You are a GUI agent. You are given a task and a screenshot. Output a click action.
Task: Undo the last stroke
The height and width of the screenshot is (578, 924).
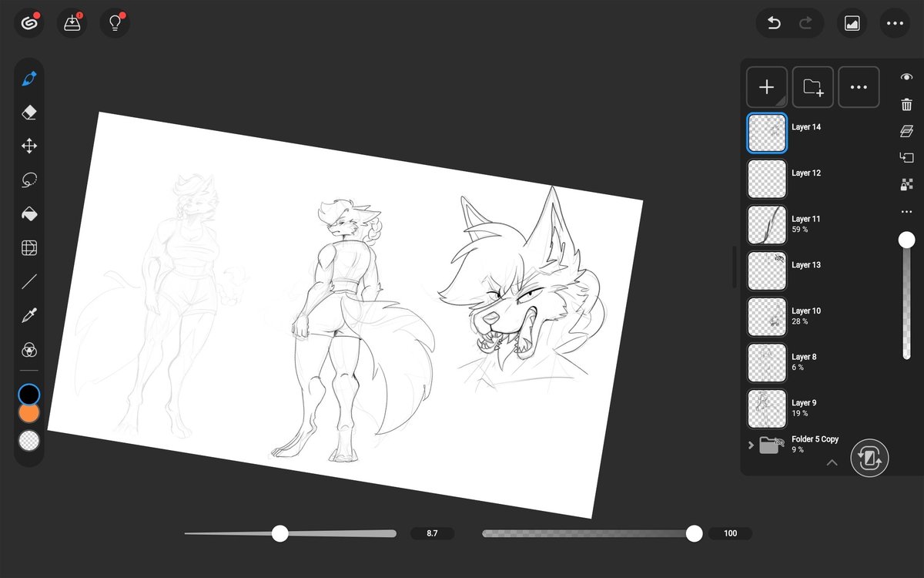(x=774, y=24)
